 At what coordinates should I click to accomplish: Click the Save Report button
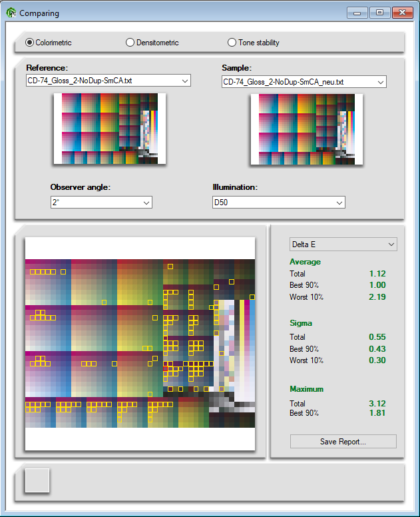tap(343, 442)
